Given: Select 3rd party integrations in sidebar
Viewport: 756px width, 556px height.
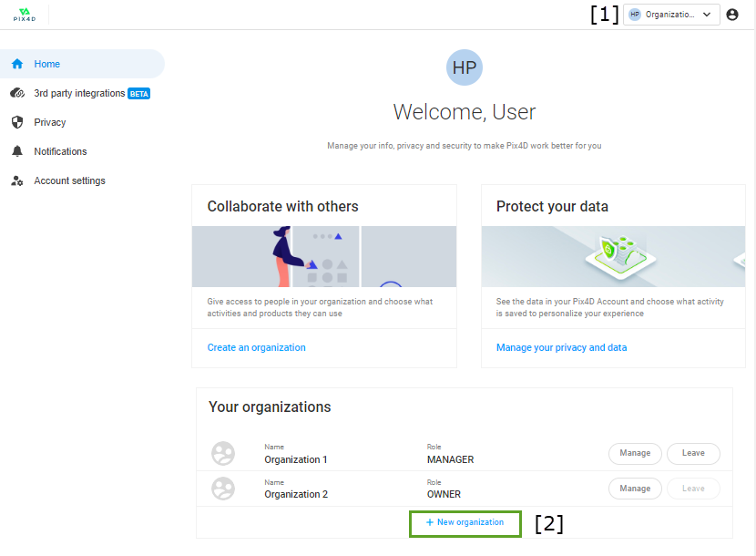Looking at the screenshot, I should click(79, 93).
